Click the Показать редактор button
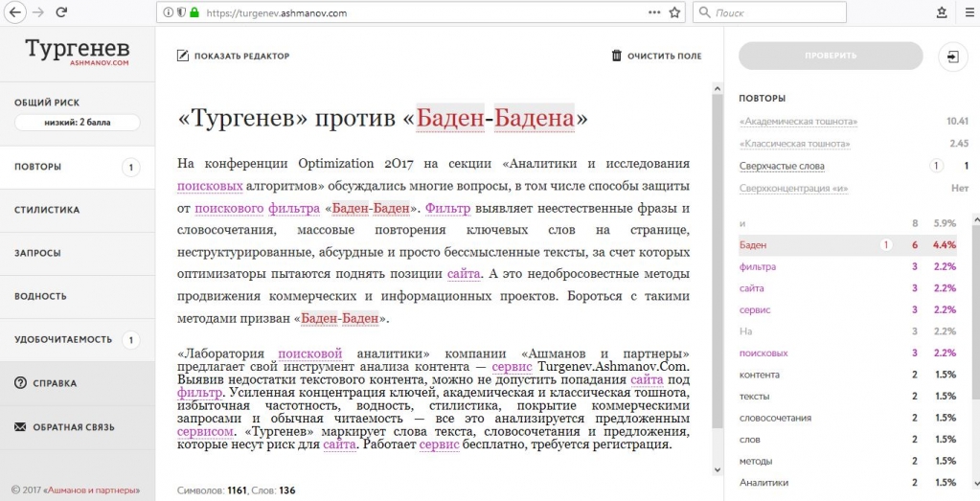 point(233,56)
